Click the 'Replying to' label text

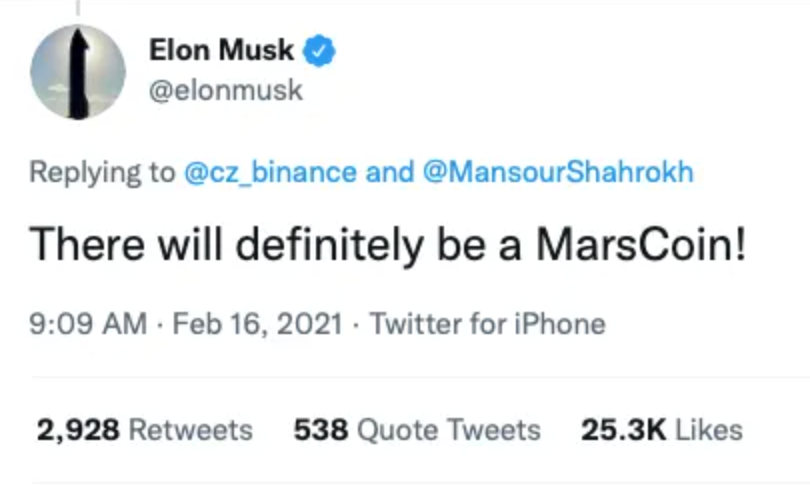pyautogui.click(x=102, y=172)
